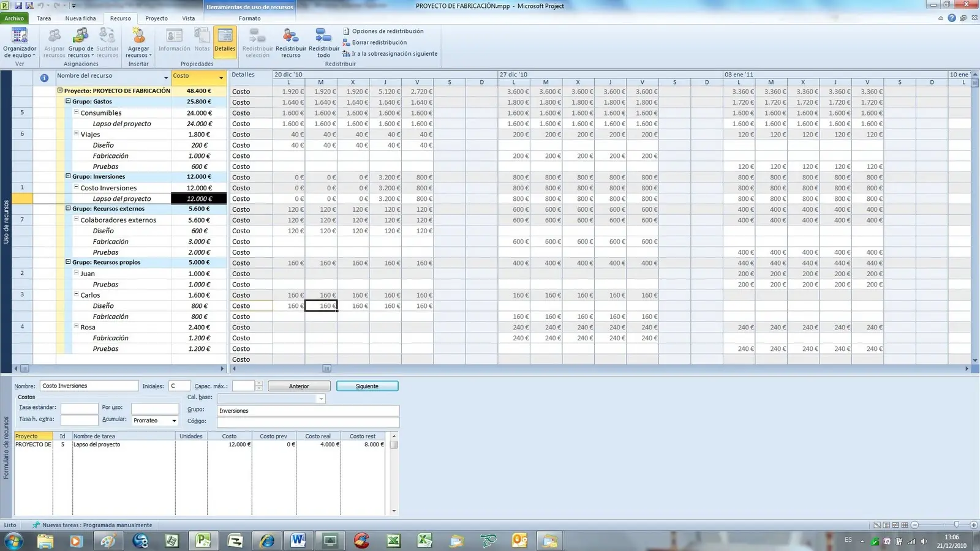Collapse the Proyecto: PROYECTO DE FABRICACIÓN row

coord(60,91)
